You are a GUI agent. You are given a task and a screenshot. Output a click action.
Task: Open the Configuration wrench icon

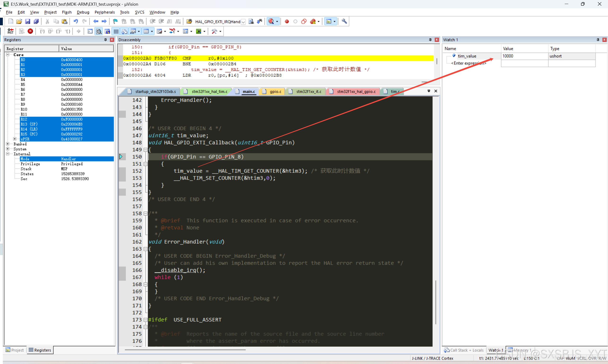(344, 21)
